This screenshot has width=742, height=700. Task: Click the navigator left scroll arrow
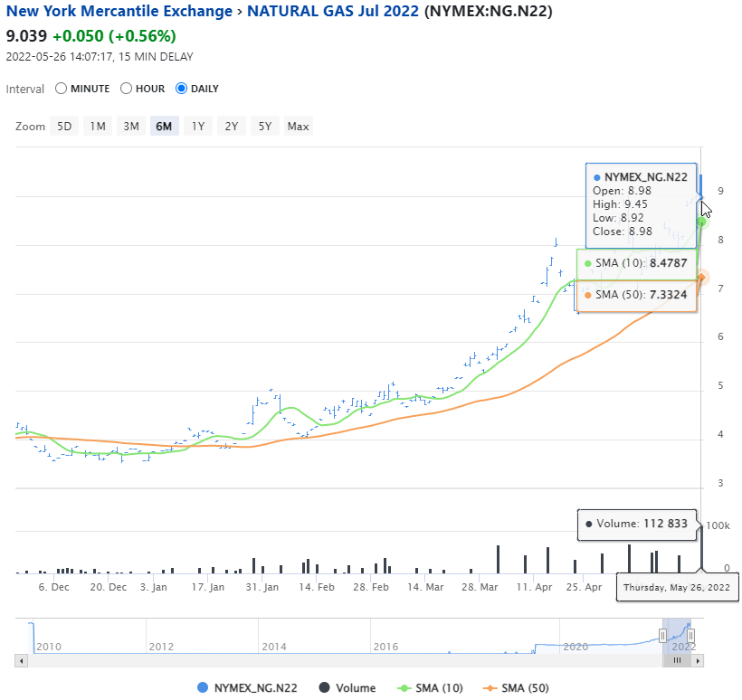pos(21,661)
